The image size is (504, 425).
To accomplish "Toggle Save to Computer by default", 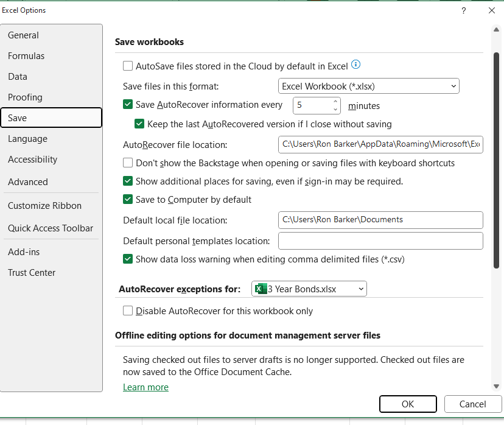I will click(x=128, y=199).
